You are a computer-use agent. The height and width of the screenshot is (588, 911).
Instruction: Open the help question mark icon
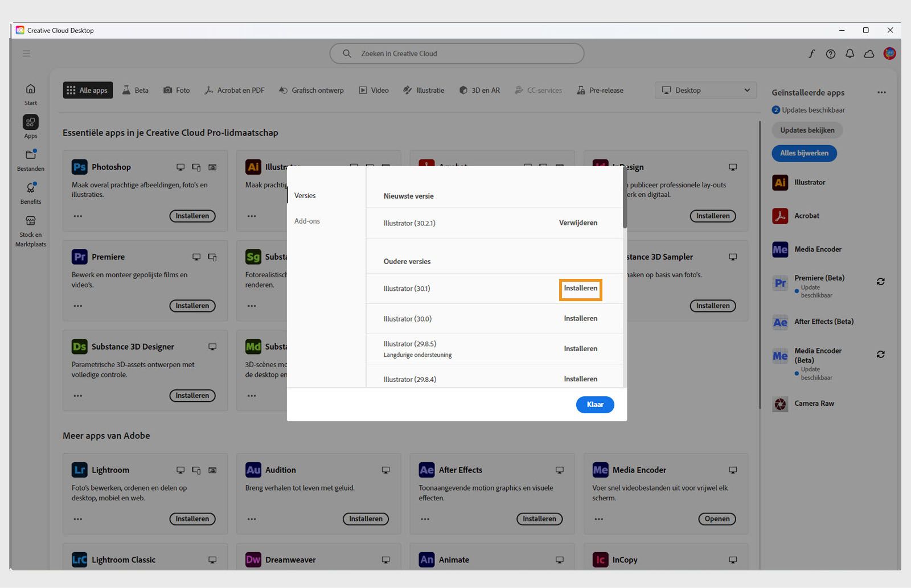coord(831,54)
